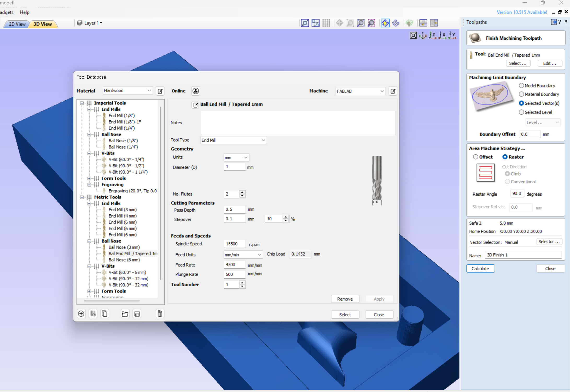Image resolution: width=570 pixels, height=392 pixels.
Task: Choose the Offset machining strategy
Action: pyautogui.click(x=475, y=157)
